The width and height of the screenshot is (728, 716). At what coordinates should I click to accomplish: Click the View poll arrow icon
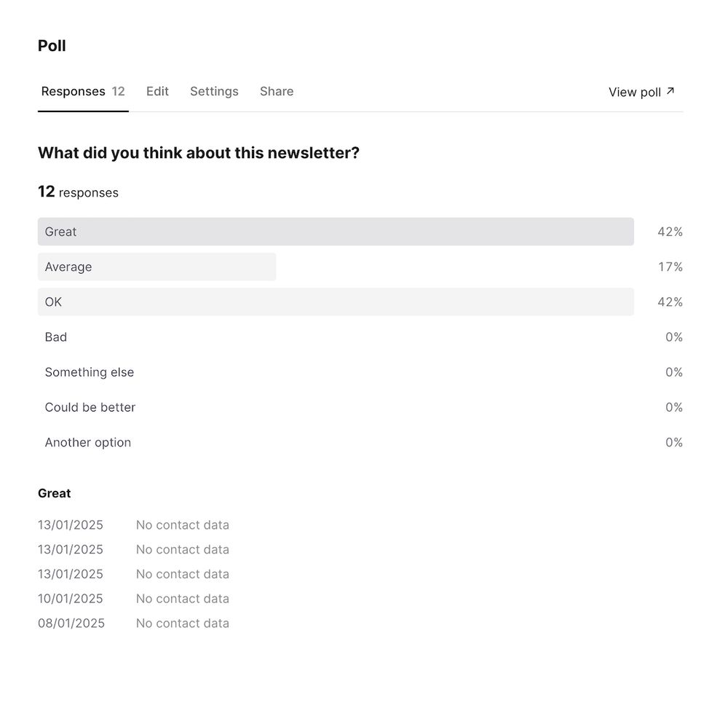tap(670, 91)
